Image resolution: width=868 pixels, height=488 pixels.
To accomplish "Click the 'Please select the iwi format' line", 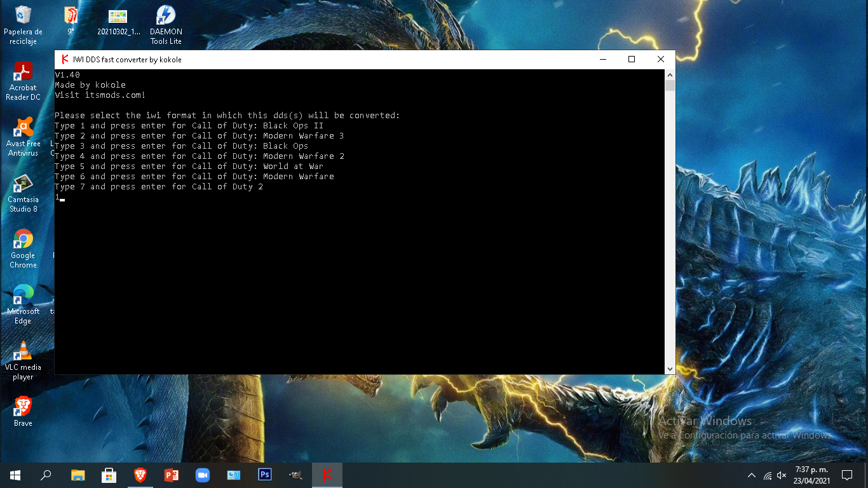I will 227,116.
